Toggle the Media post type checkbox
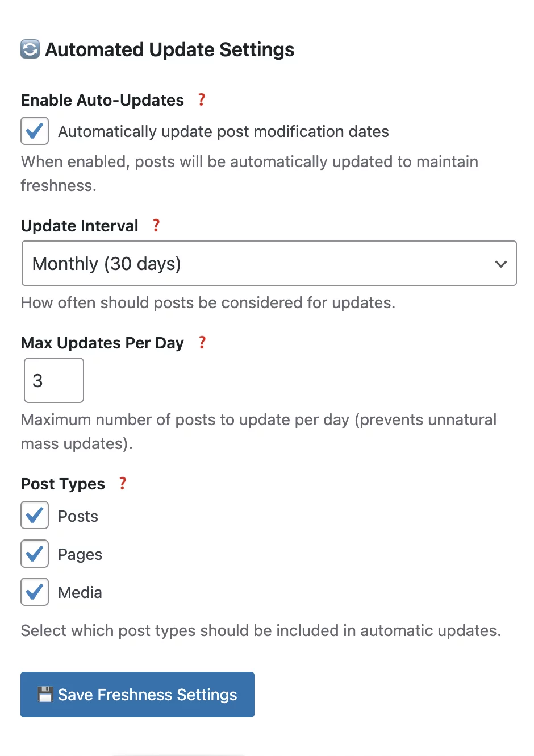Viewport: 534px width, 756px height. click(35, 592)
